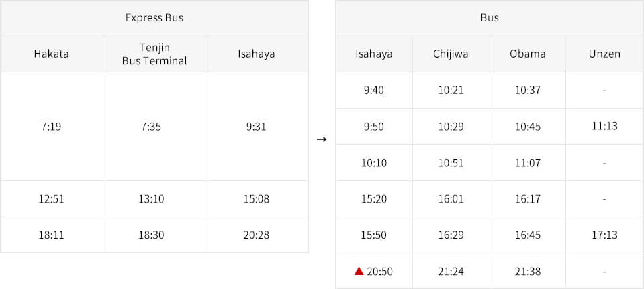The image size is (644, 289).
Task: Click the 18:30 Tenjin departure cell
Action: click(154, 235)
